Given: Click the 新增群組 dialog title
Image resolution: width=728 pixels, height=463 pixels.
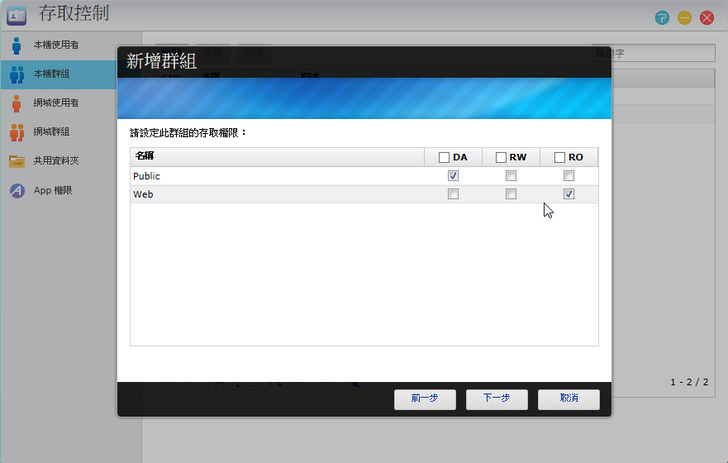Looking at the screenshot, I should click(x=162, y=61).
